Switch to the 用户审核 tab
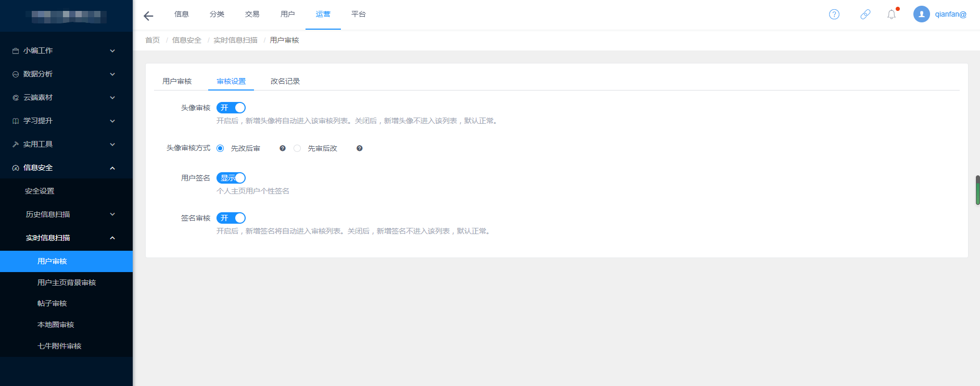The height and width of the screenshot is (386, 980). (177, 81)
